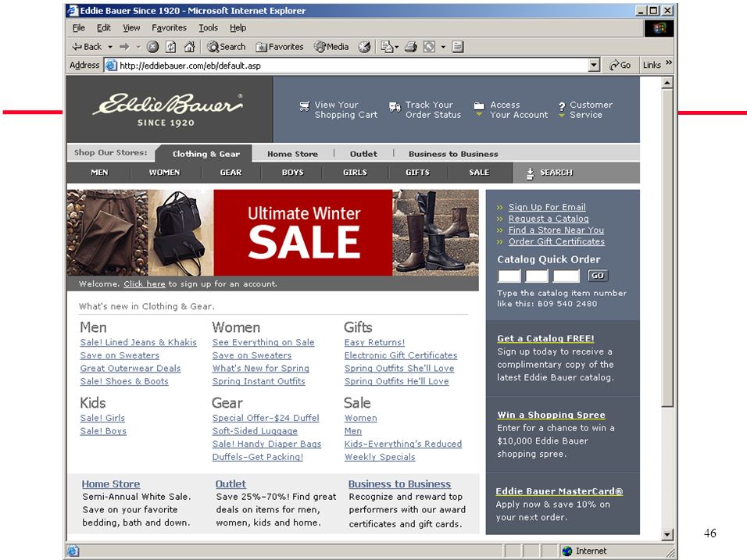The image size is (747, 560).
Task: Click the Go button next to address
Action: (620, 66)
